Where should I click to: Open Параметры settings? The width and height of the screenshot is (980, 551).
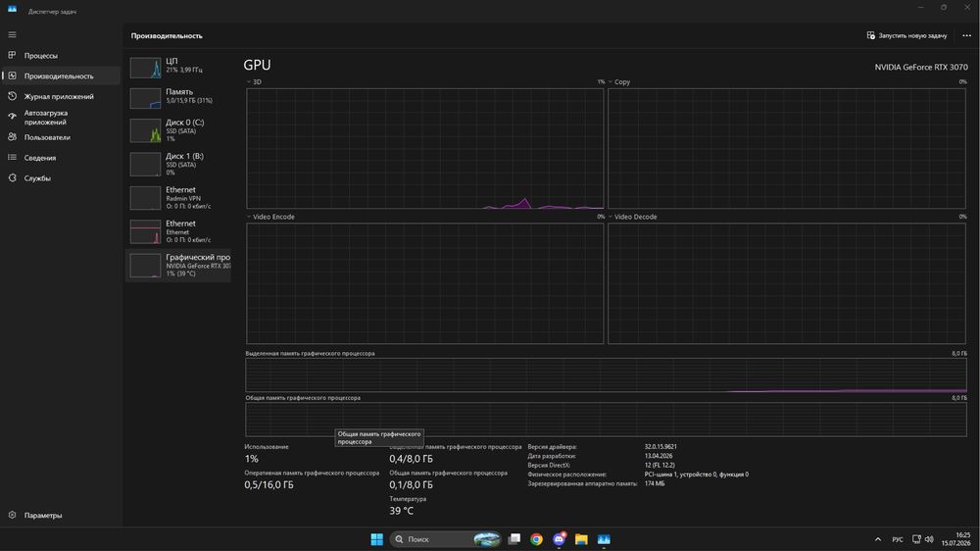pyautogui.click(x=61, y=516)
